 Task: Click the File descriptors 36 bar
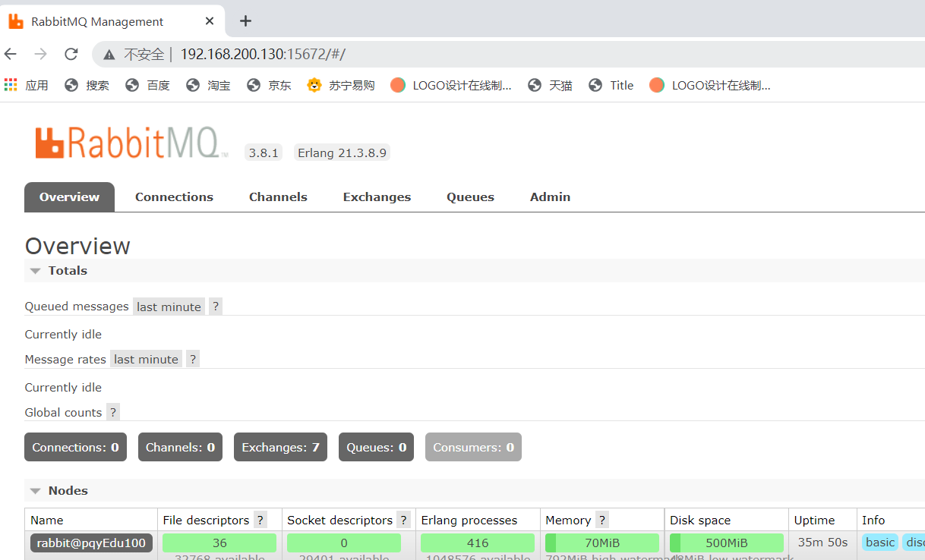click(219, 543)
